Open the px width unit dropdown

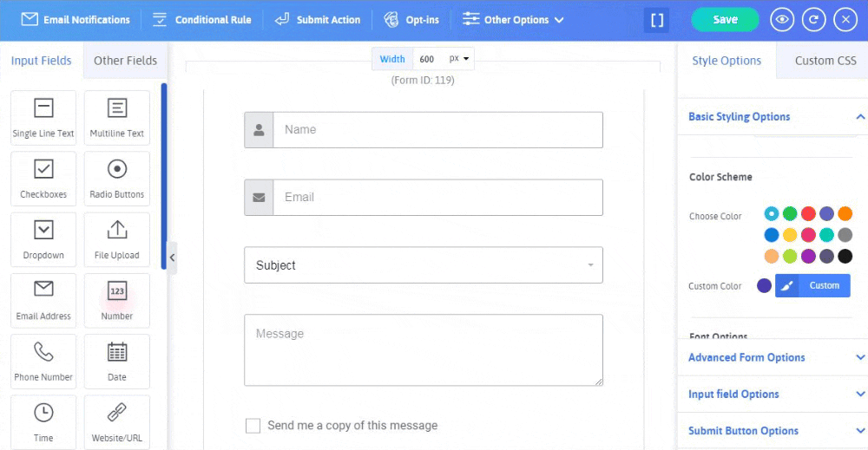click(459, 59)
